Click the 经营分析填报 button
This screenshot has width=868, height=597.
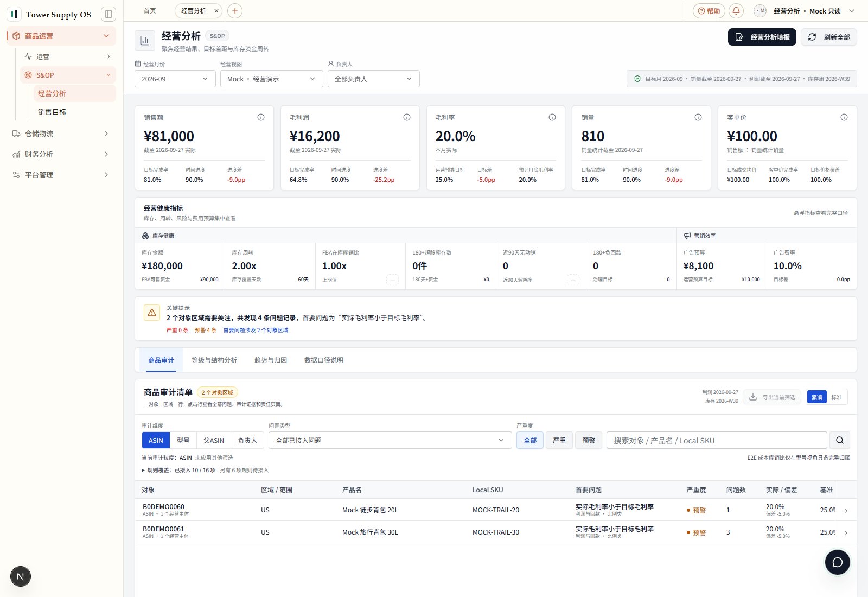(x=762, y=37)
